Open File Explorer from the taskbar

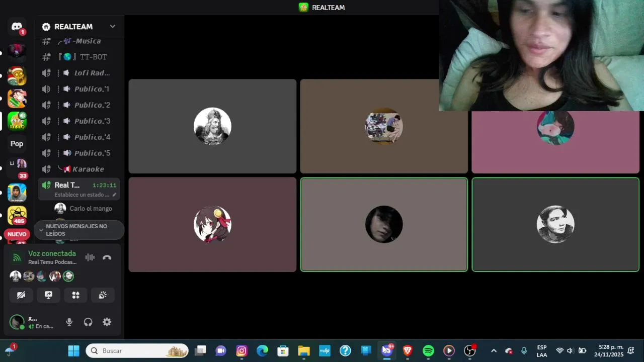(304, 350)
